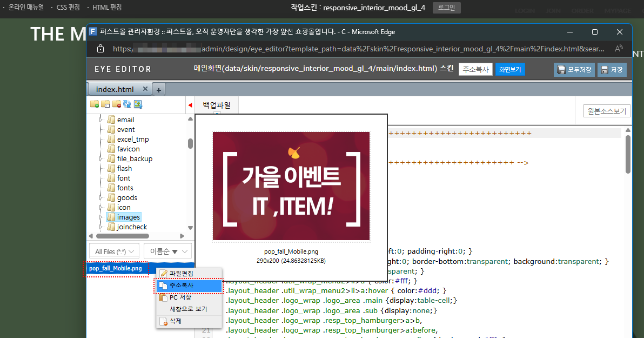The width and height of the screenshot is (644, 338).
Task: Open the HTML 편집 link
Action: click(x=107, y=8)
